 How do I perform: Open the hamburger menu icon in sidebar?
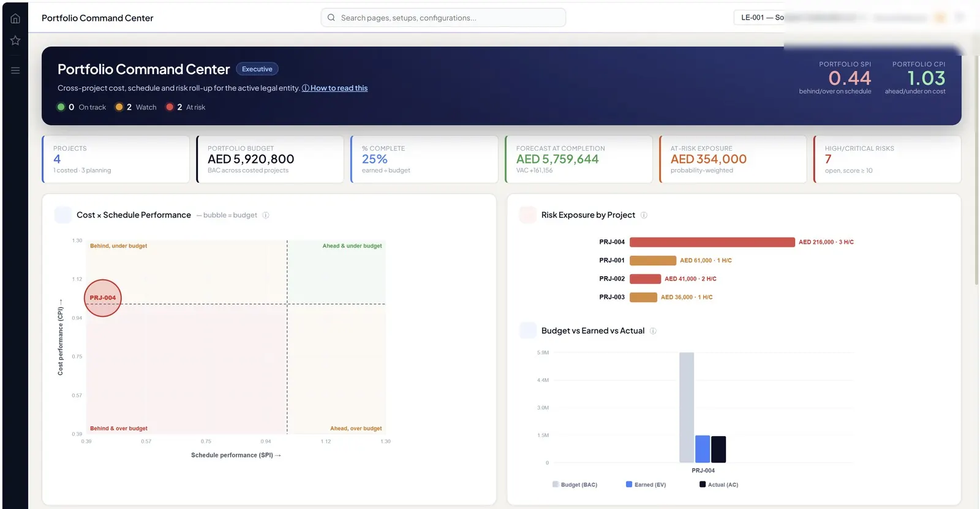pos(15,70)
